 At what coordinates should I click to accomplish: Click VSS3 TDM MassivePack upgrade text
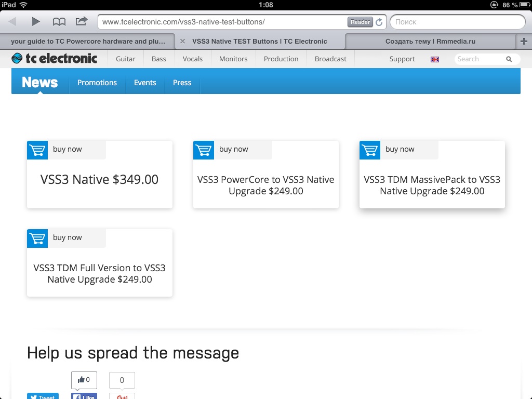tap(432, 185)
